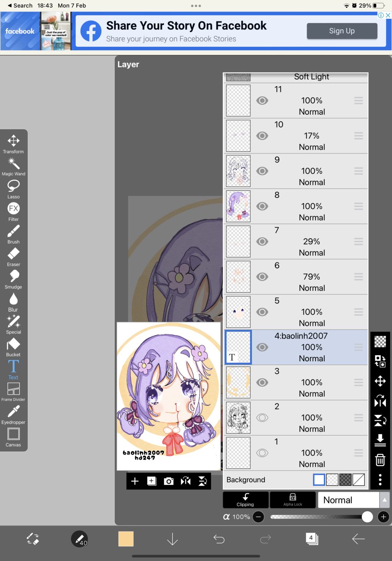Select dark checker background
The width and height of the screenshot is (392, 561).
coord(345,479)
